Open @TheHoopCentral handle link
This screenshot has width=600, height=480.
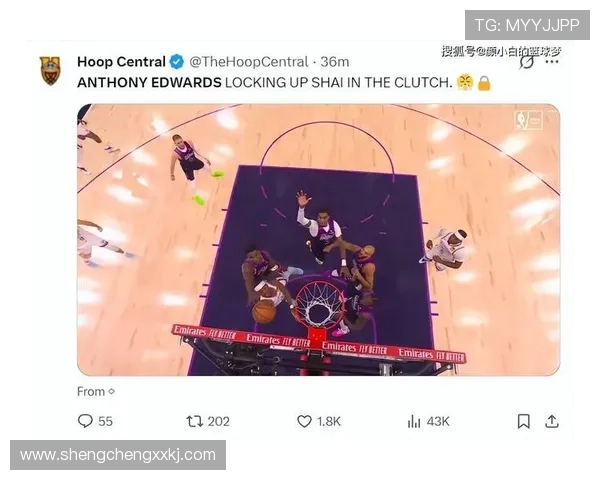[248, 62]
